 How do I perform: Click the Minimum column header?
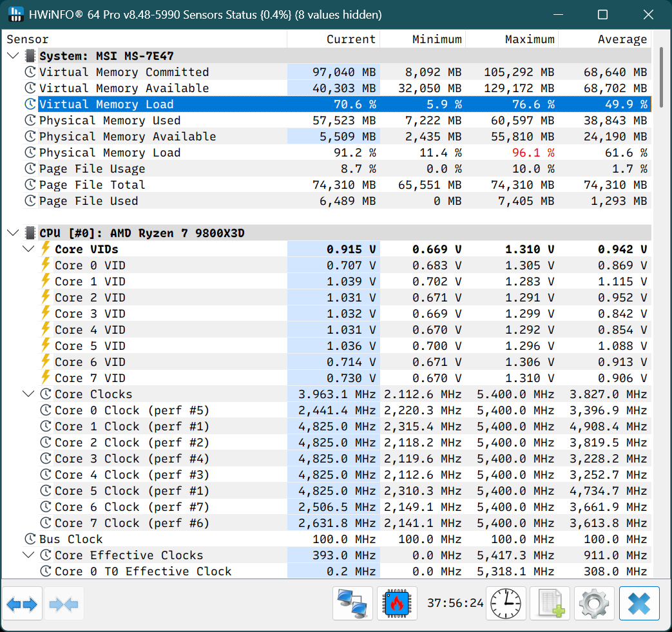click(x=423, y=39)
